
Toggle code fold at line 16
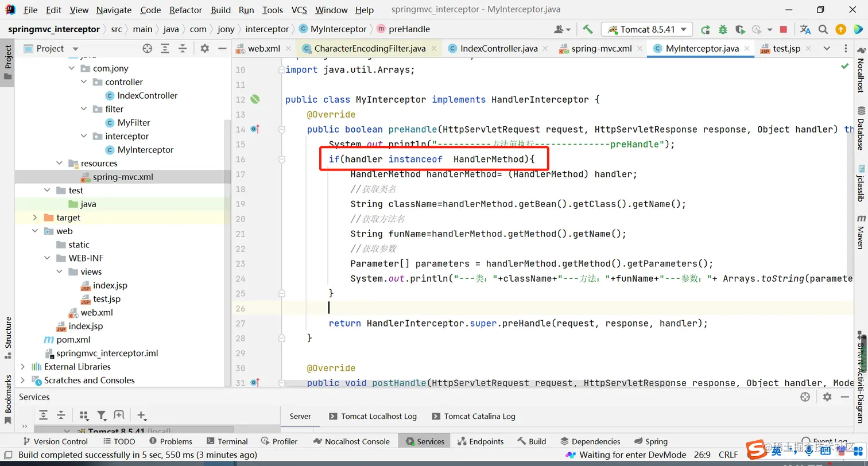[x=282, y=159]
